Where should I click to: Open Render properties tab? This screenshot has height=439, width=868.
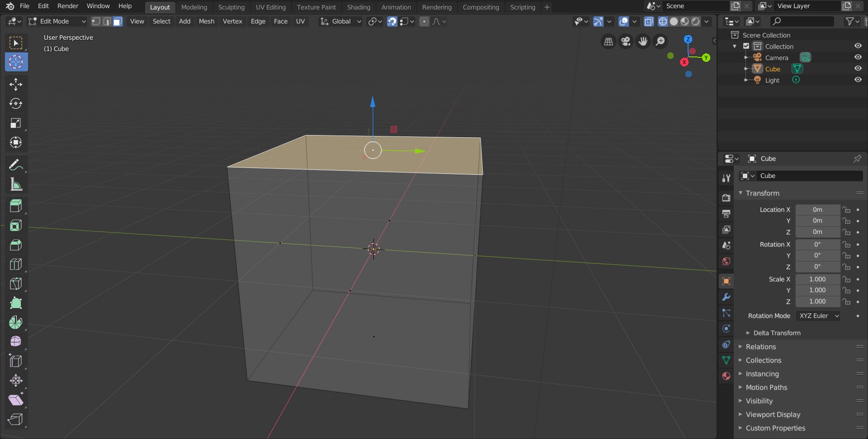pyautogui.click(x=726, y=198)
